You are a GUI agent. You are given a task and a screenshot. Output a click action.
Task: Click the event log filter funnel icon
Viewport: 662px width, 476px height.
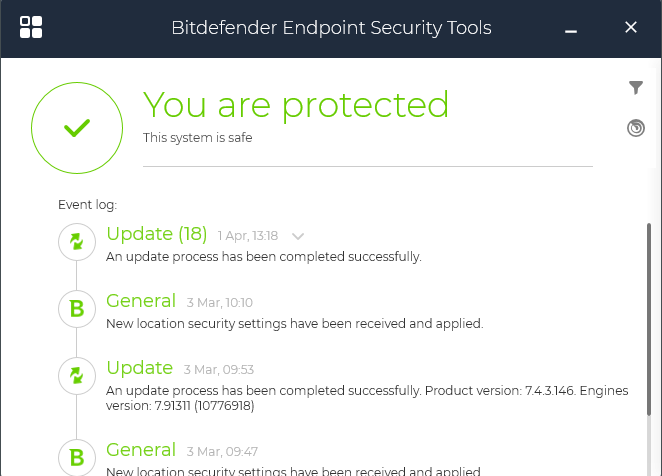(x=636, y=88)
